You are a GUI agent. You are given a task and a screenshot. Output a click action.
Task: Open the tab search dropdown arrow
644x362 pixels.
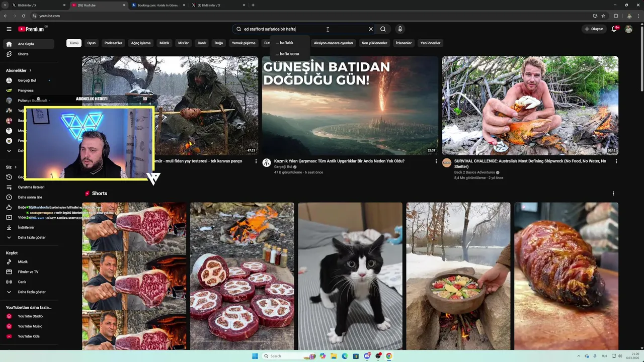pyautogui.click(x=5, y=5)
